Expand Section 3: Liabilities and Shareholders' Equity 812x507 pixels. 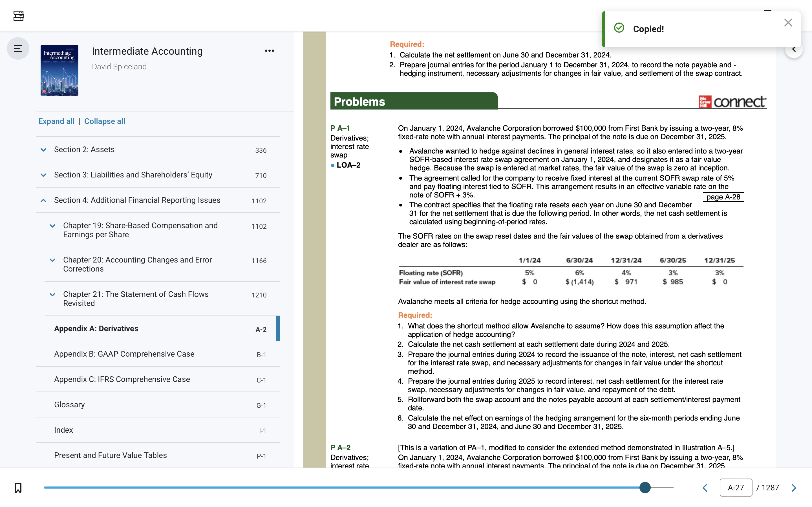[43, 175]
